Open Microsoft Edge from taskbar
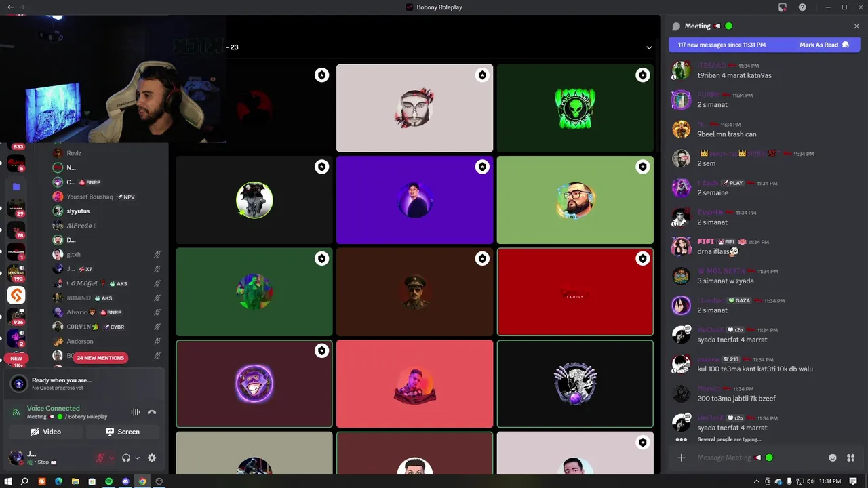 58,481
